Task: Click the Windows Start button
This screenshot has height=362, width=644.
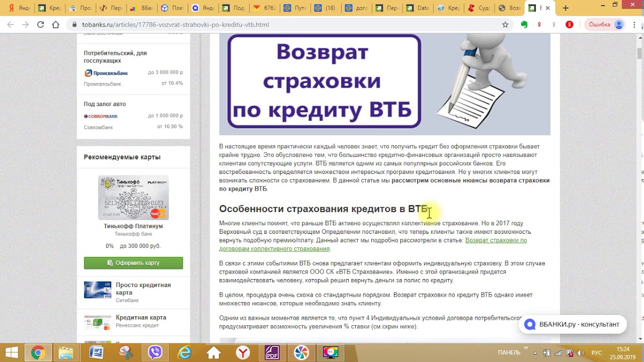Action: [x=11, y=352]
